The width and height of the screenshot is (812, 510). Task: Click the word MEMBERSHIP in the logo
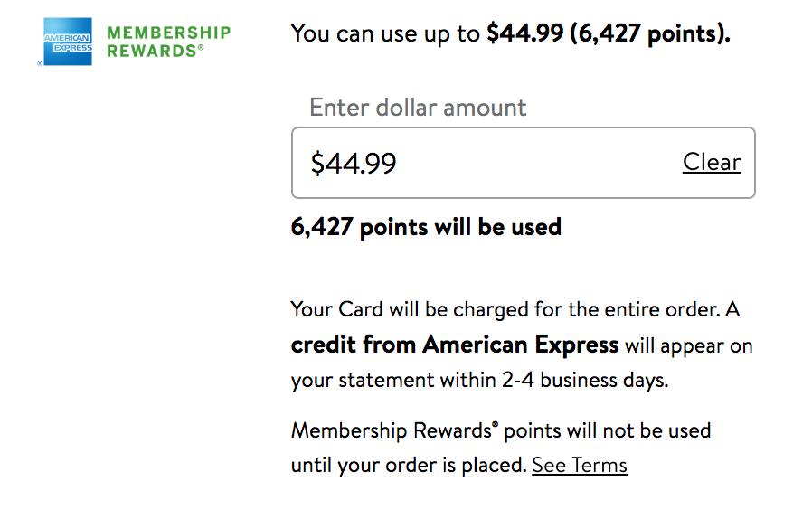point(168,33)
